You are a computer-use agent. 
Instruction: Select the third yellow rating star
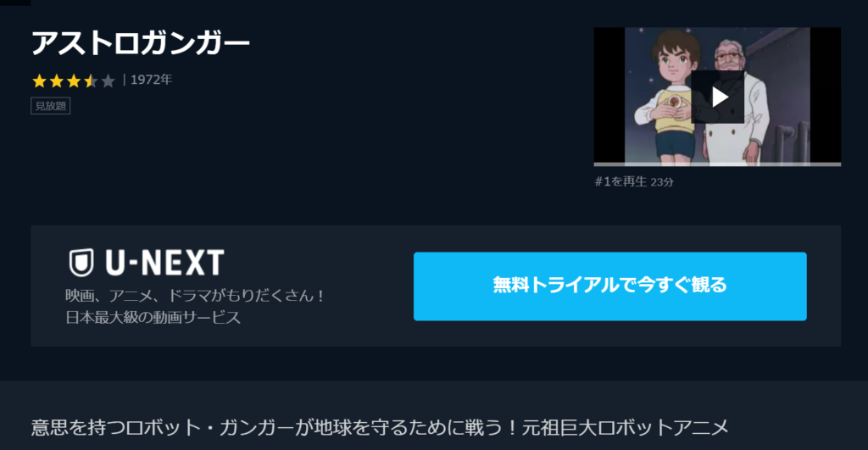[74, 81]
